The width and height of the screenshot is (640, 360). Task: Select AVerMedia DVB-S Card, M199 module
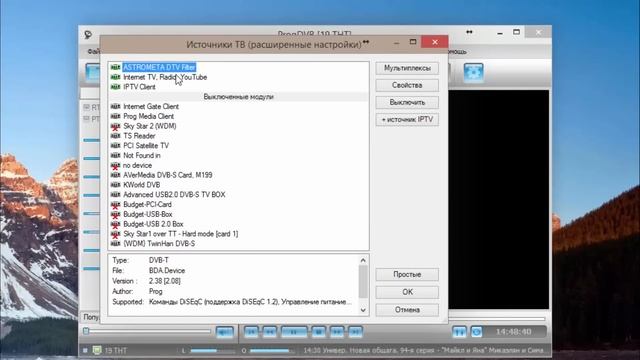pyautogui.click(x=168, y=175)
